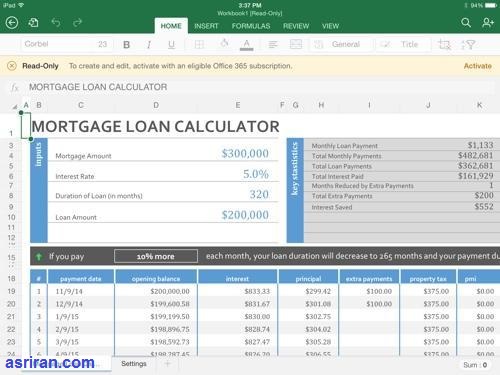
Task: Select the Settings sheet tab
Action: [x=134, y=364]
